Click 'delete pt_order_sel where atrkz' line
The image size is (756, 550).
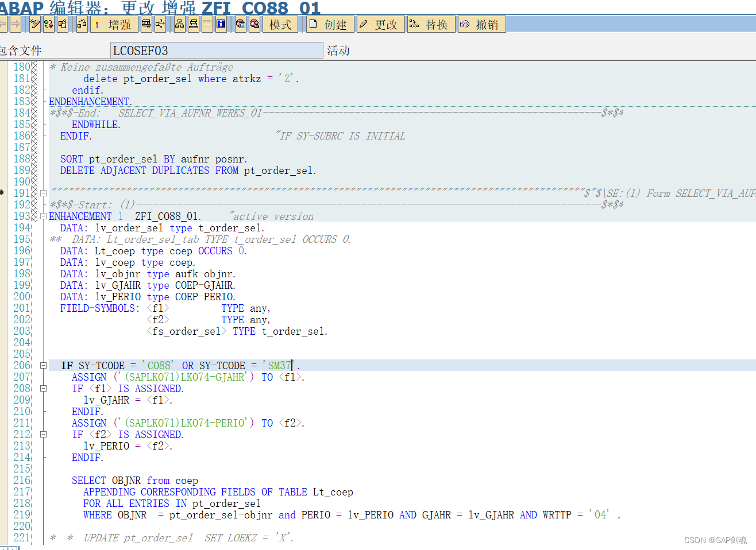(x=191, y=79)
